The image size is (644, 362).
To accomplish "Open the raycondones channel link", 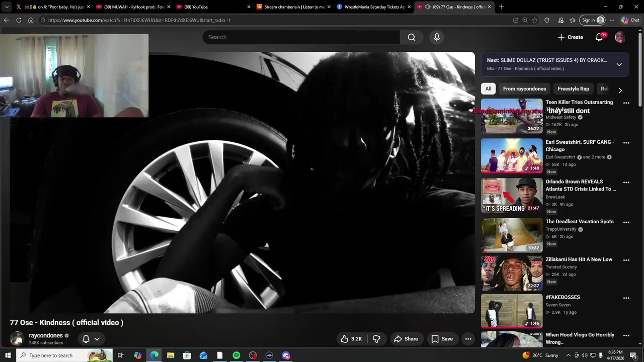I will click(x=46, y=335).
